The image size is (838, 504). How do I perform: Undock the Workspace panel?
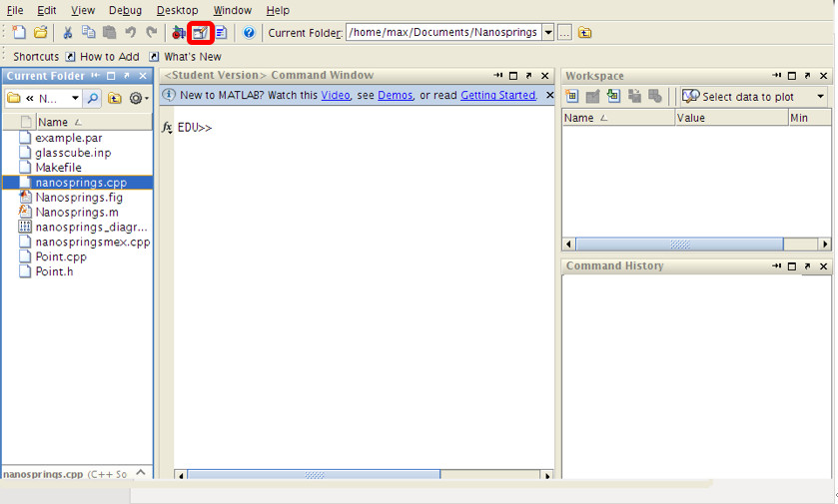[x=808, y=76]
